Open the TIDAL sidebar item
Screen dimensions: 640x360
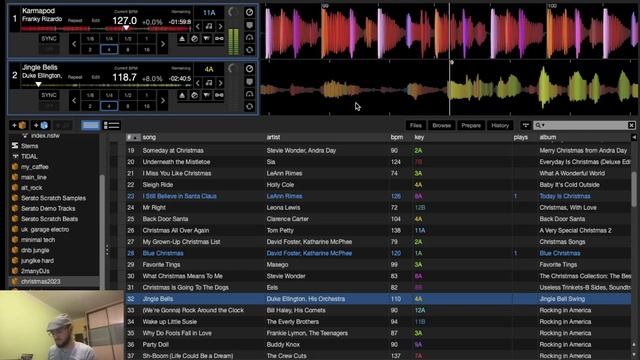(29, 156)
